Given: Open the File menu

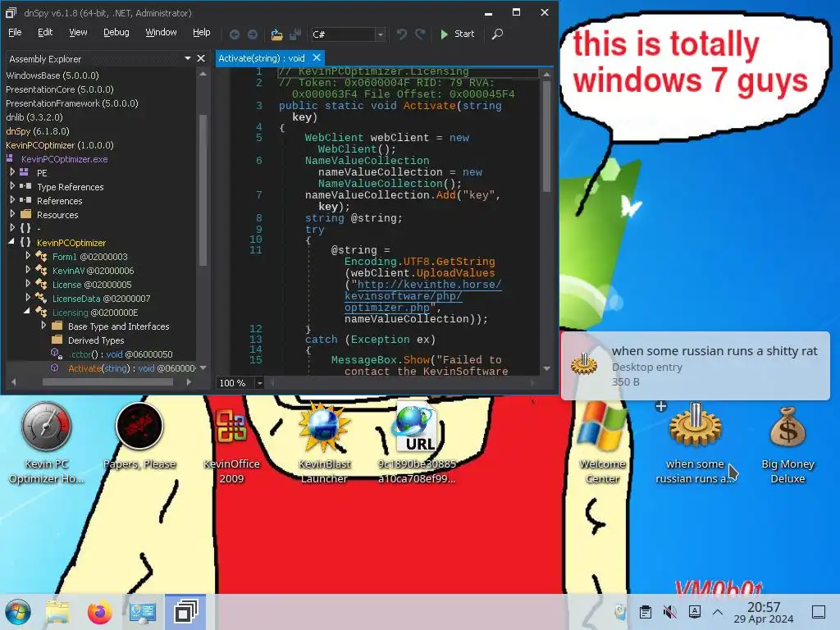Looking at the screenshot, I should click(15, 32).
